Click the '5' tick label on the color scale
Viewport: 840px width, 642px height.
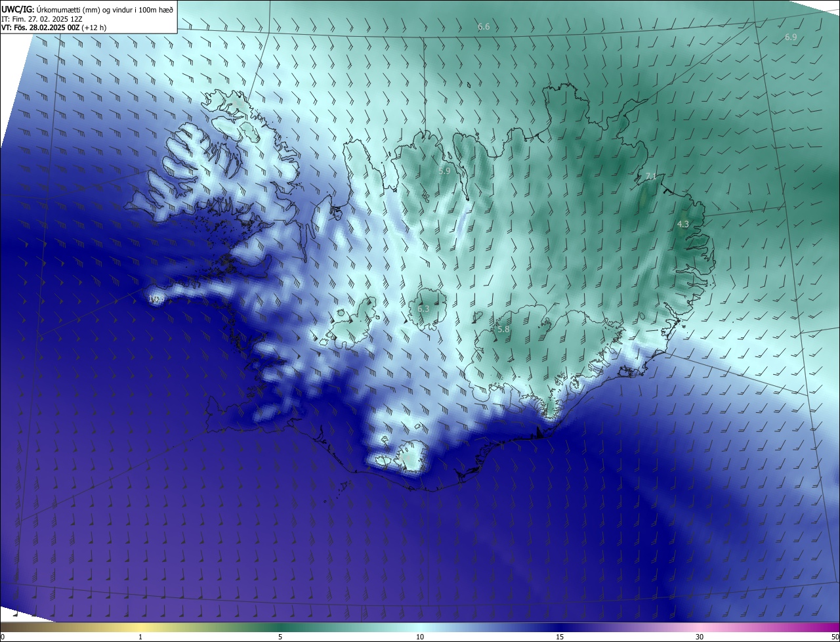point(280,637)
